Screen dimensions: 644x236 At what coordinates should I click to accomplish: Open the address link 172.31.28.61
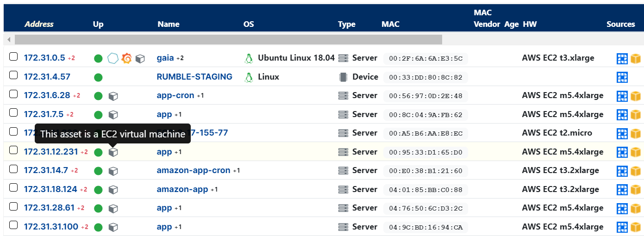(x=49, y=208)
